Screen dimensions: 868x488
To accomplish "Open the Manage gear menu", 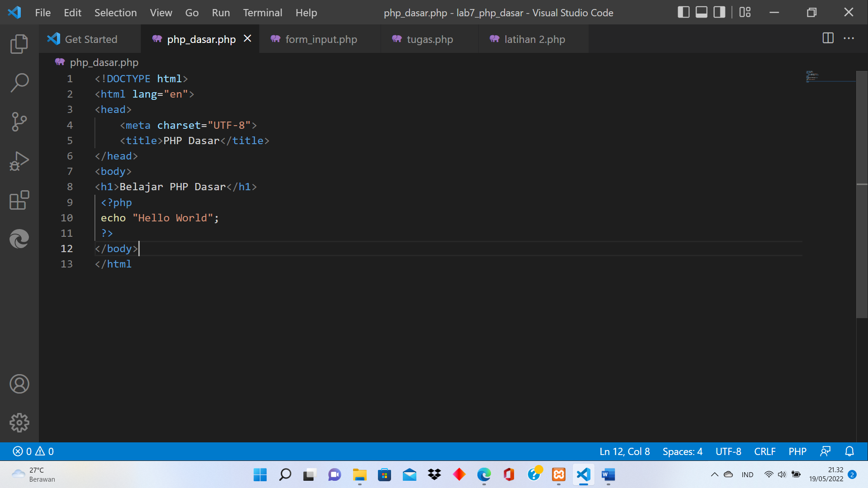I will pos(19,423).
